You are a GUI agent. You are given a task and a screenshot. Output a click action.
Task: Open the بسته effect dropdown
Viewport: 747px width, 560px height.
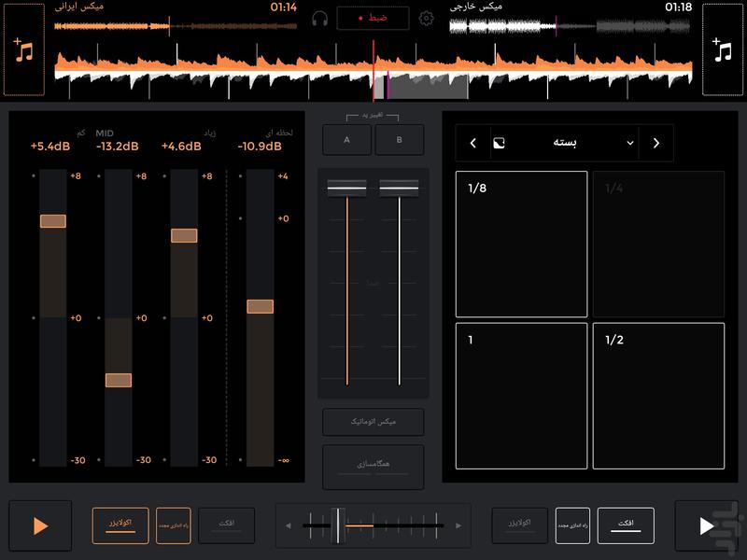(x=565, y=143)
